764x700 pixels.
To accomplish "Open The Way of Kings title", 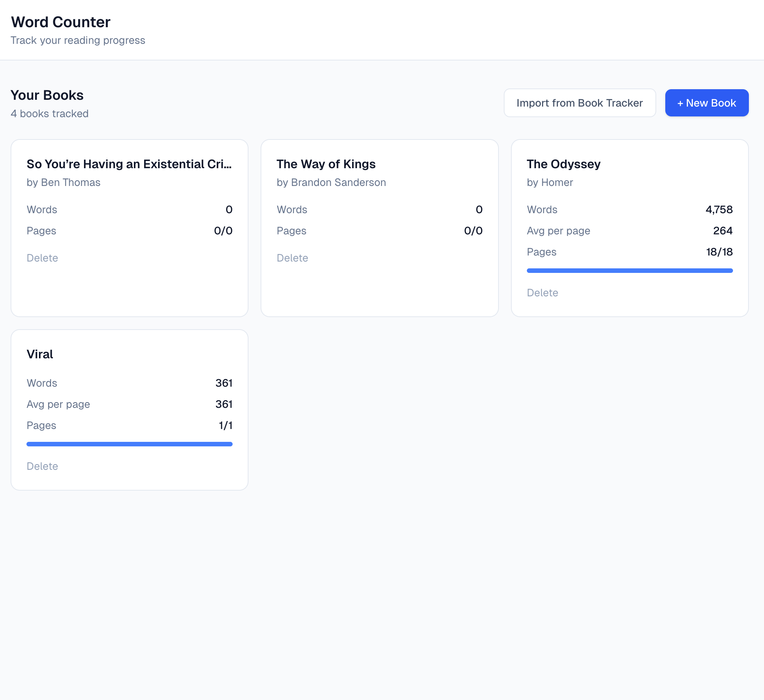I will coord(326,164).
